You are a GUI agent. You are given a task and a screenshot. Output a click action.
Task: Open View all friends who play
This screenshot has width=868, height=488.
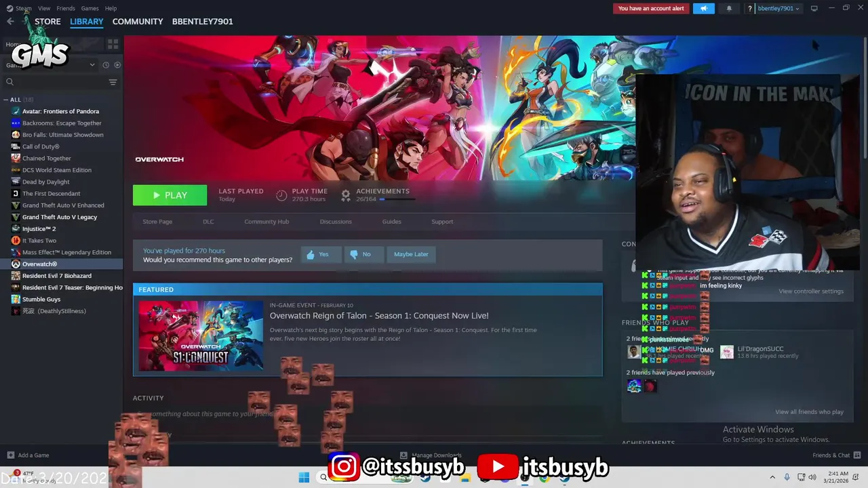click(x=809, y=412)
